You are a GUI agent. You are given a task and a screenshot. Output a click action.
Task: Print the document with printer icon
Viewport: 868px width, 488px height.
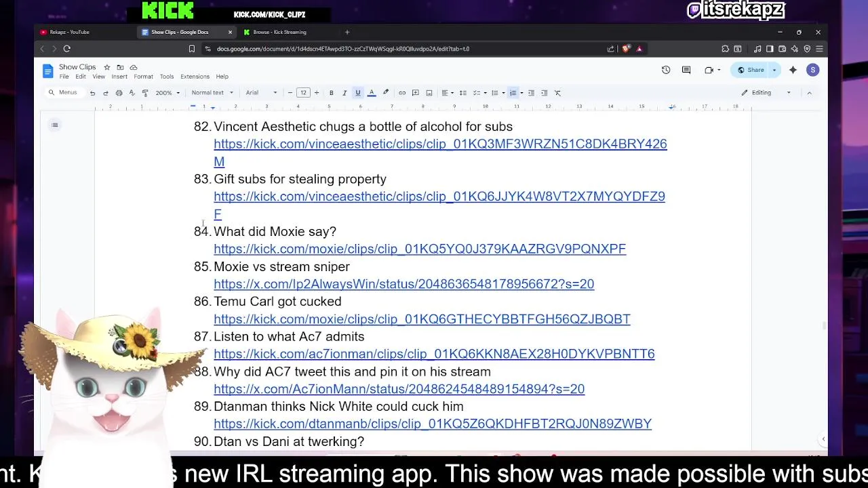[119, 93]
